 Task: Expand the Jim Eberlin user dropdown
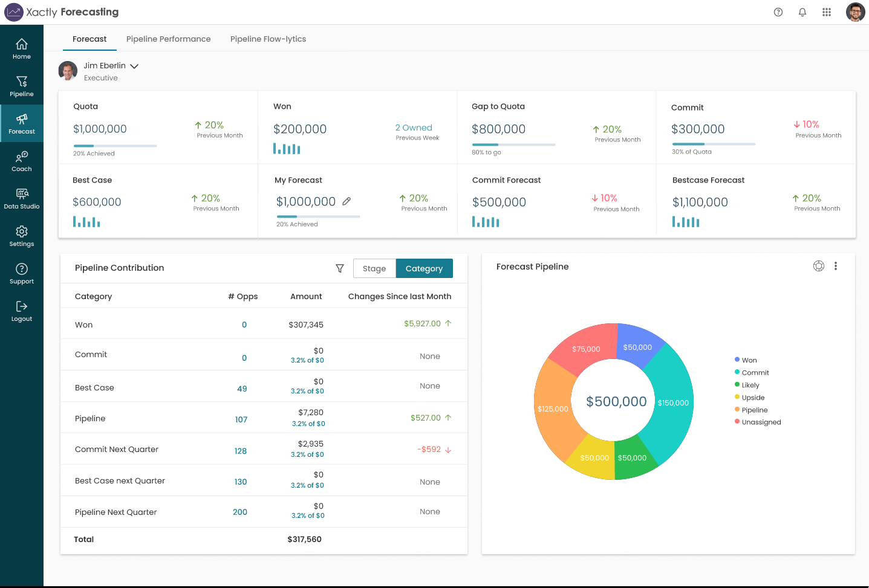tap(134, 66)
